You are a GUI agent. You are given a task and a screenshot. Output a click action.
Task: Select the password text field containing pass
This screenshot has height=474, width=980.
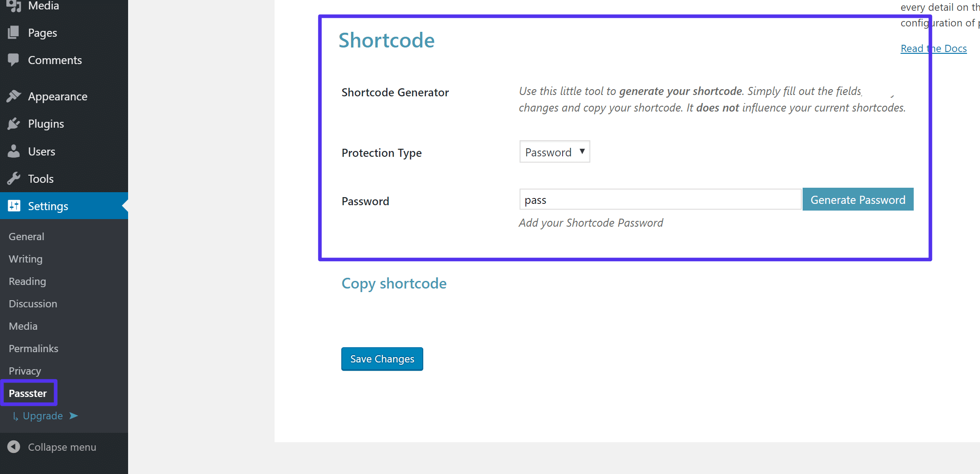[x=658, y=199]
